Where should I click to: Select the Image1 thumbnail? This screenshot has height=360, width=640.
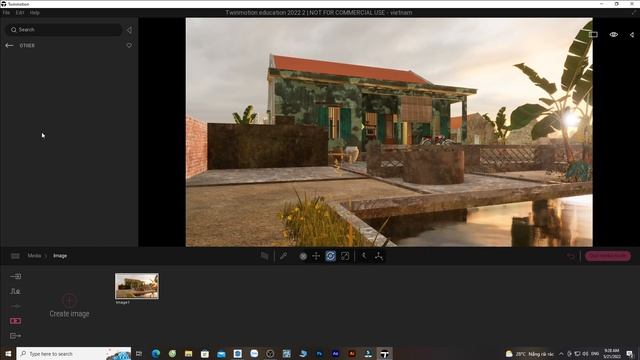point(137,286)
